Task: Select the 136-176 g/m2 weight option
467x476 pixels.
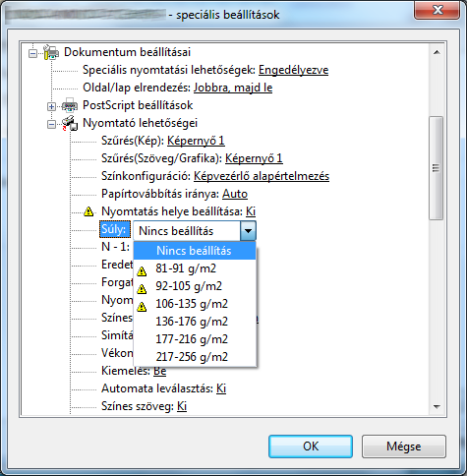Action: click(x=195, y=322)
